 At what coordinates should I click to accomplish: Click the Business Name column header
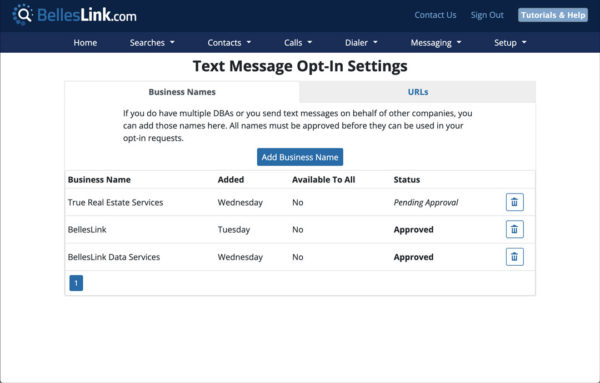click(x=99, y=179)
